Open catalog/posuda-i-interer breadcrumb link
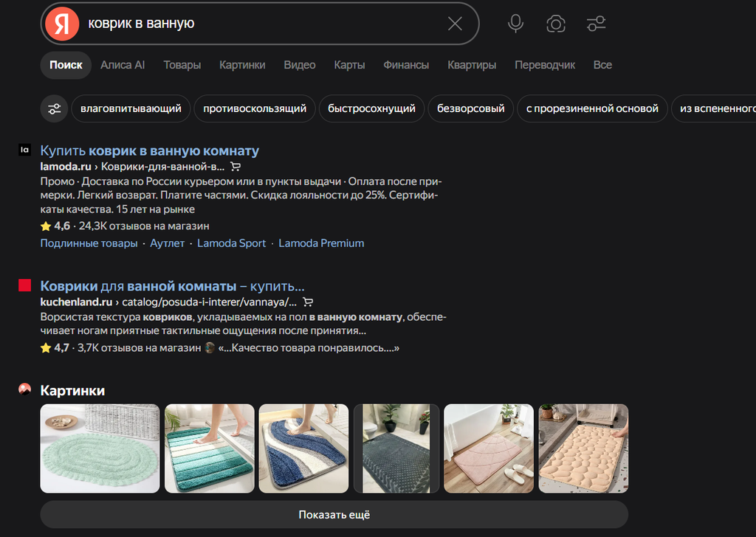The image size is (756, 537). coord(209,302)
